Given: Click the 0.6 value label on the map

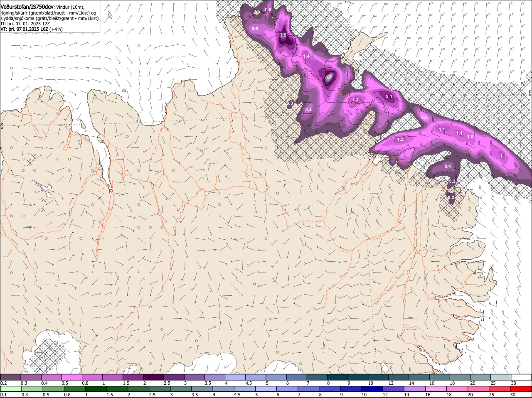Looking at the screenshot, I should (424, 117).
